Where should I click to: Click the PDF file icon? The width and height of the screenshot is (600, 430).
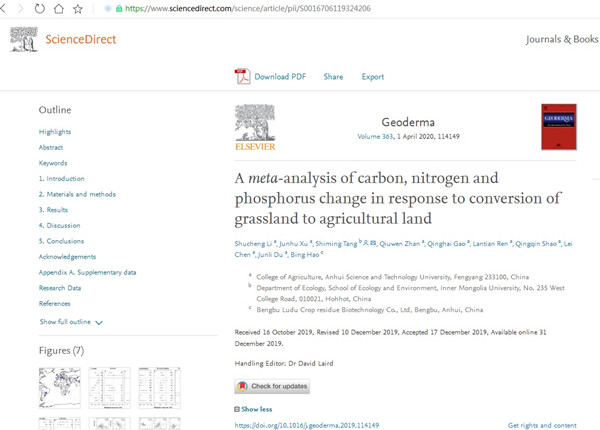242,76
